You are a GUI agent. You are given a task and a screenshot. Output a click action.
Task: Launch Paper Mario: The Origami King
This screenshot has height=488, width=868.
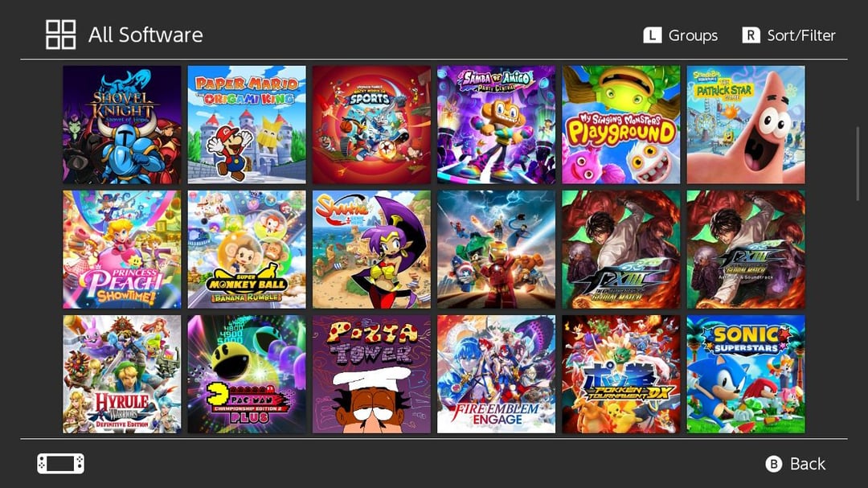tap(247, 125)
